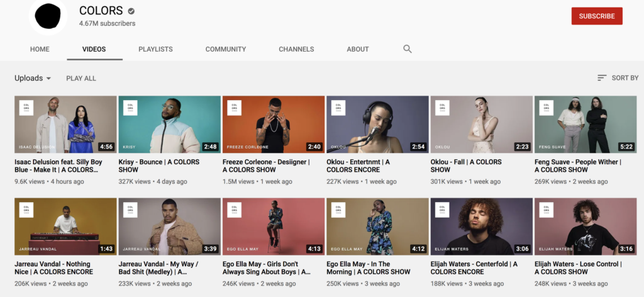The image size is (644, 297).
Task: Open Jarreau Vandal My Way thumbnail
Action: [170, 227]
